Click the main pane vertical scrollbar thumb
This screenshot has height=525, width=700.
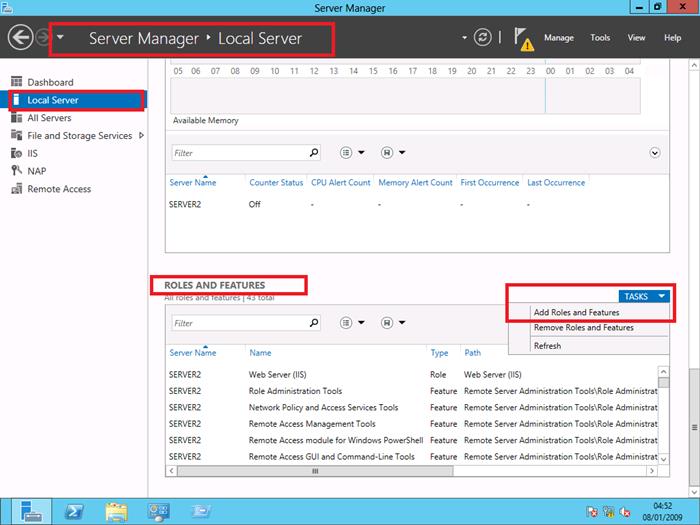click(694, 428)
